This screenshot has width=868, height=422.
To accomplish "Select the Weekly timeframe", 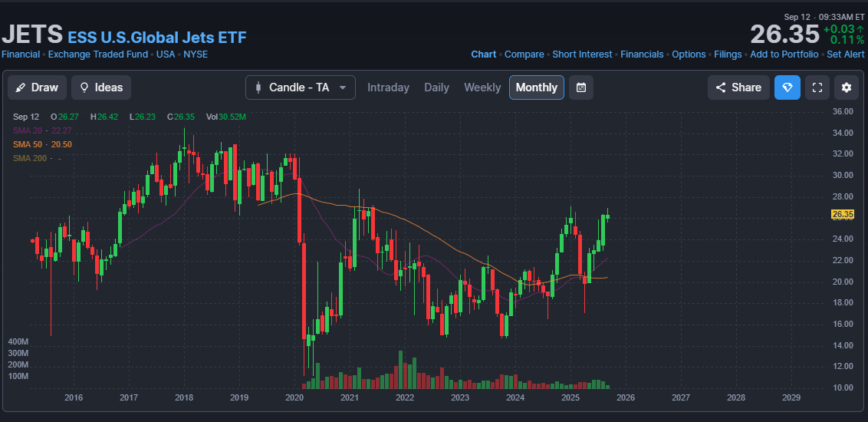I will [482, 87].
